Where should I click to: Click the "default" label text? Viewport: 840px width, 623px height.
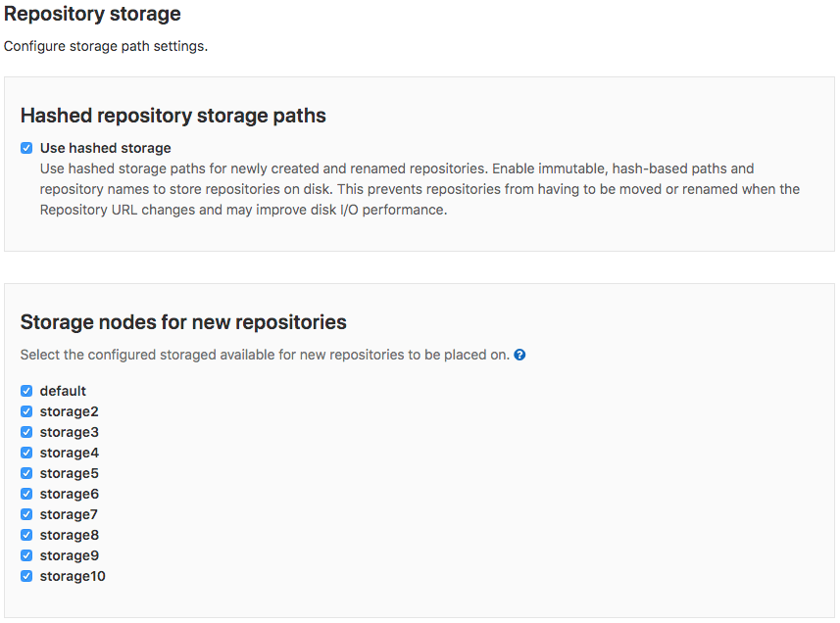tap(63, 390)
